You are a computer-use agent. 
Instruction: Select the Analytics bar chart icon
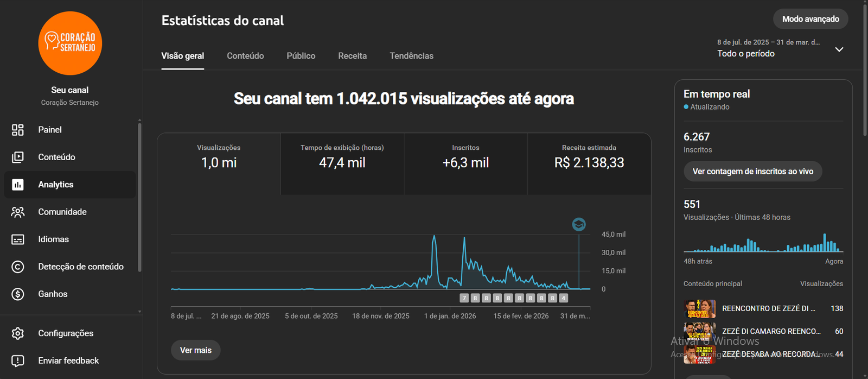[x=18, y=185]
